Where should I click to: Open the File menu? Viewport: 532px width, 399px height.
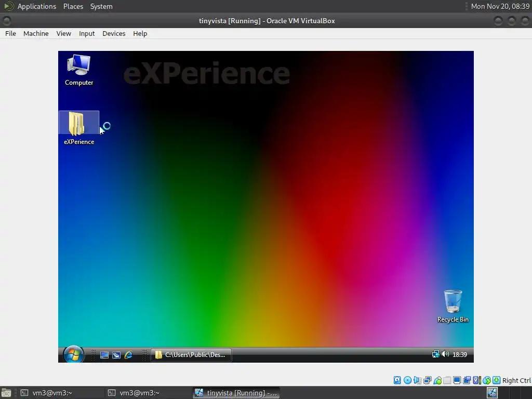10,34
